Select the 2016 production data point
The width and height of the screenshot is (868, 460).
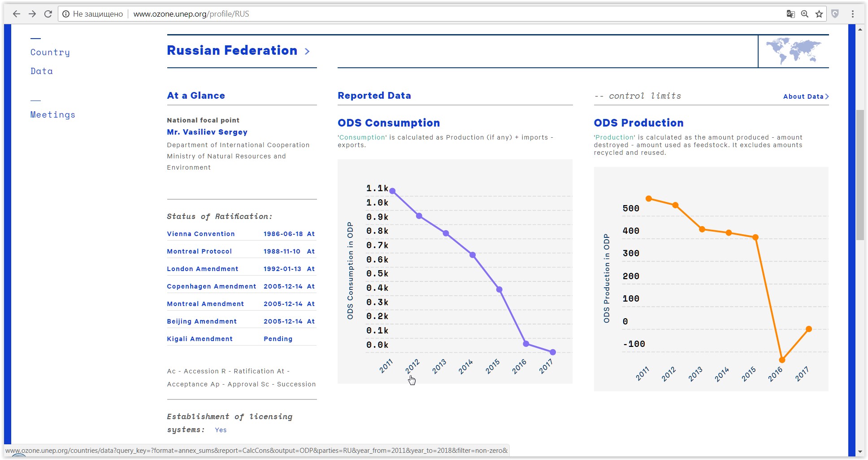click(x=782, y=360)
